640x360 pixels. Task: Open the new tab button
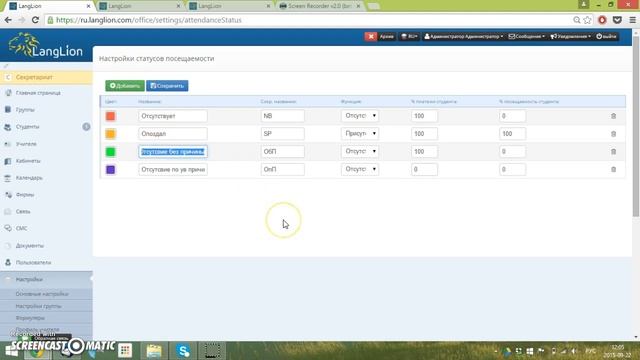tap(373, 6)
